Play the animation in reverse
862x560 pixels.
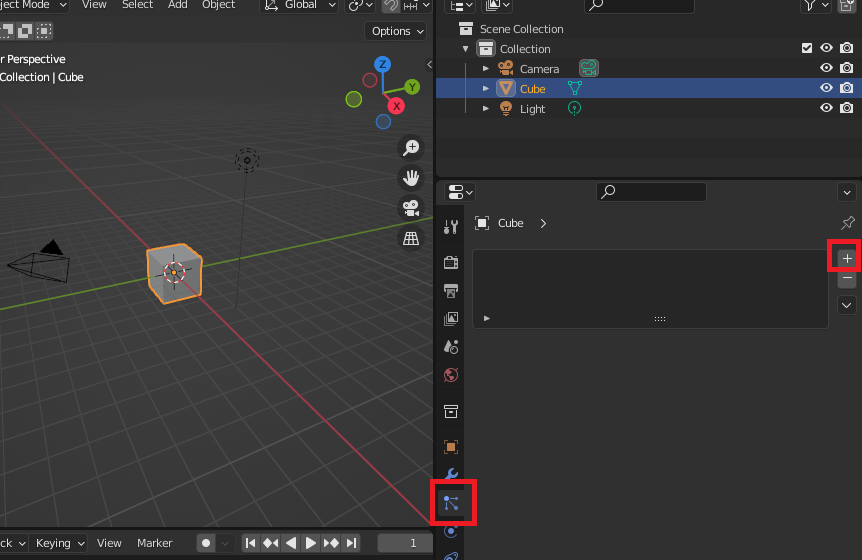291,543
